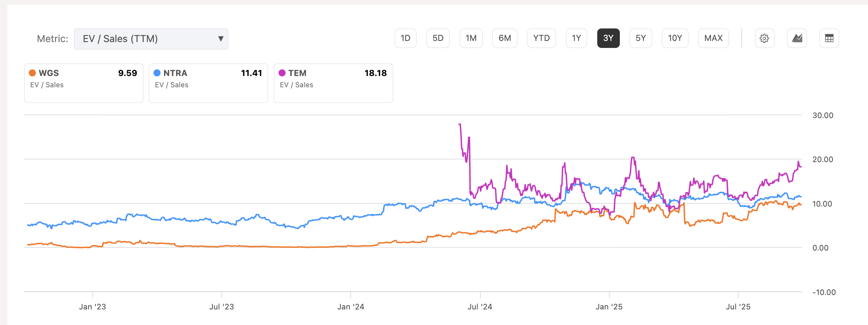Viewport: 868px width, 325px height.
Task: Open the chart settings gear icon
Action: [x=764, y=38]
